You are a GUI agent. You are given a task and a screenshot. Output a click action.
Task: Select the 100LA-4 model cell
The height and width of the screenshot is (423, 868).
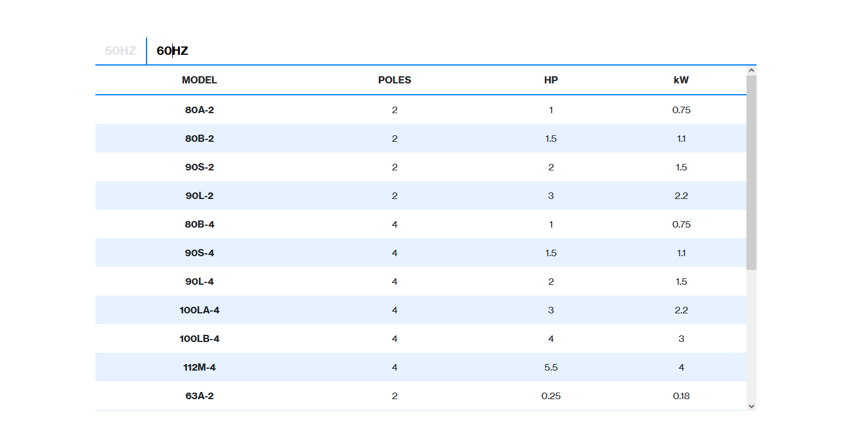pos(200,310)
